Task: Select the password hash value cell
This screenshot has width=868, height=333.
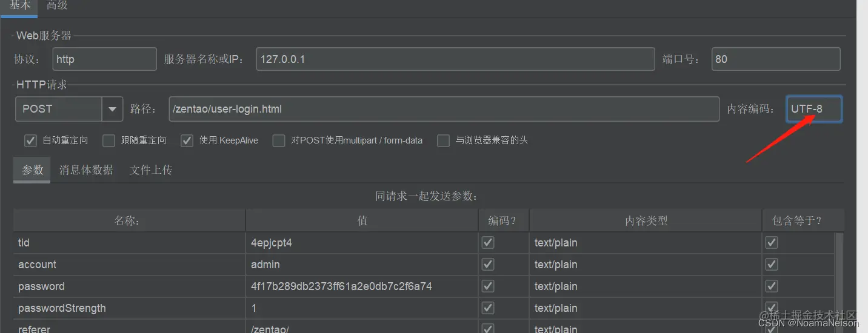Action: pyautogui.click(x=362, y=286)
